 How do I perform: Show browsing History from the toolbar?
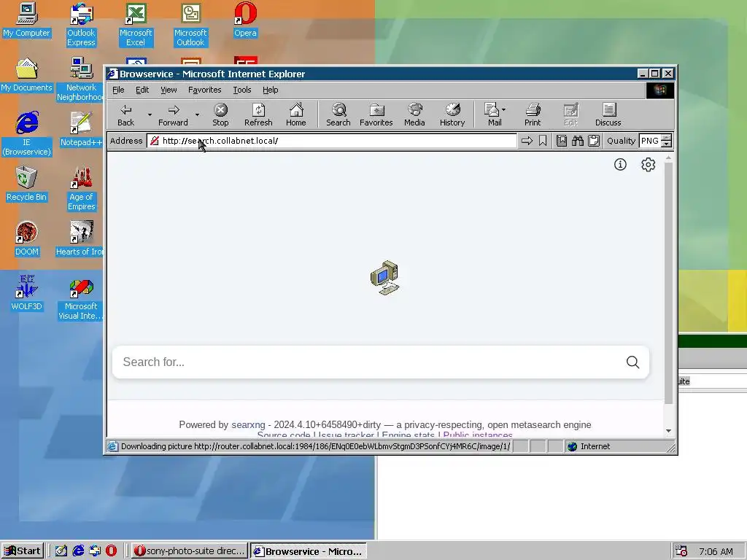tap(452, 115)
